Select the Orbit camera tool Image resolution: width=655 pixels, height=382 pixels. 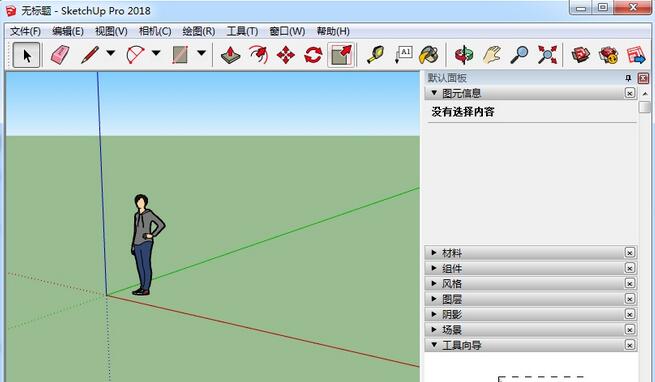coord(464,55)
